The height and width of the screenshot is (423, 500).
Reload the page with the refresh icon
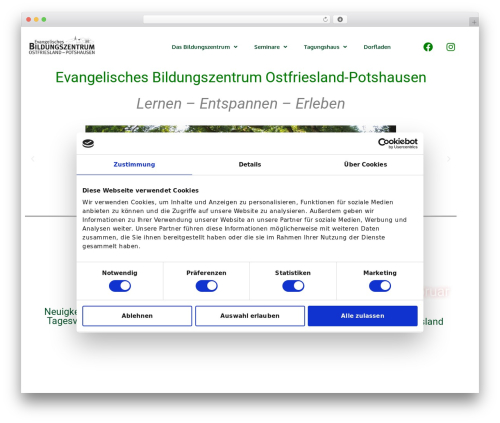325,20
